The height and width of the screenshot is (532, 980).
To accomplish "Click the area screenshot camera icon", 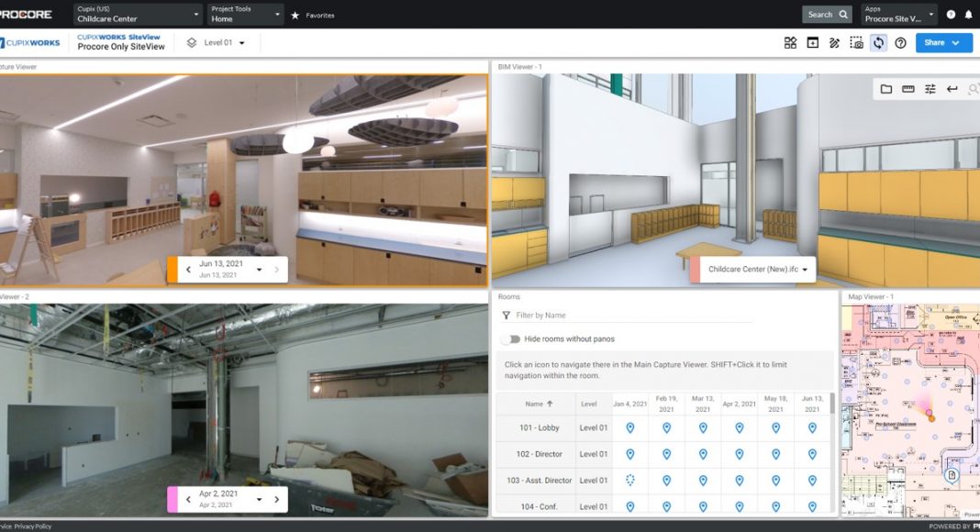I will [856, 43].
